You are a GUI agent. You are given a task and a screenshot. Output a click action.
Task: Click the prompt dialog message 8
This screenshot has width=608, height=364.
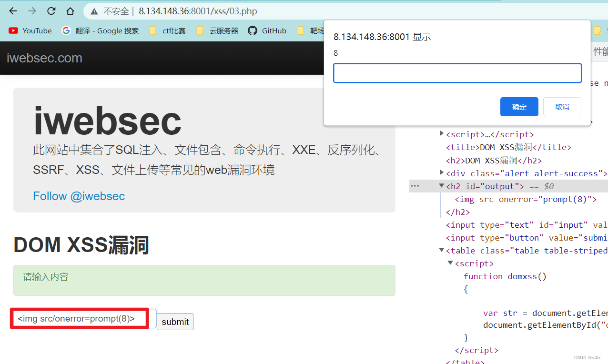(x=335, y=53)
